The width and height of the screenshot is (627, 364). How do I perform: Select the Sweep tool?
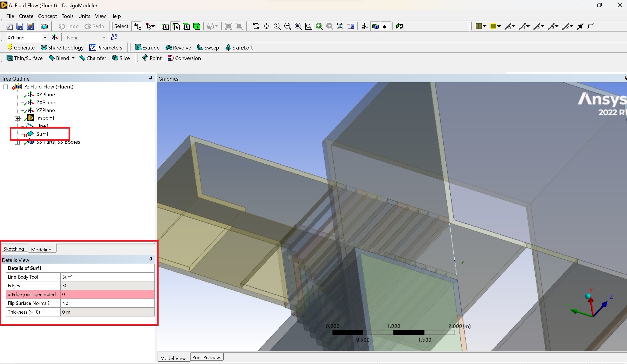(x=208, y=47)
